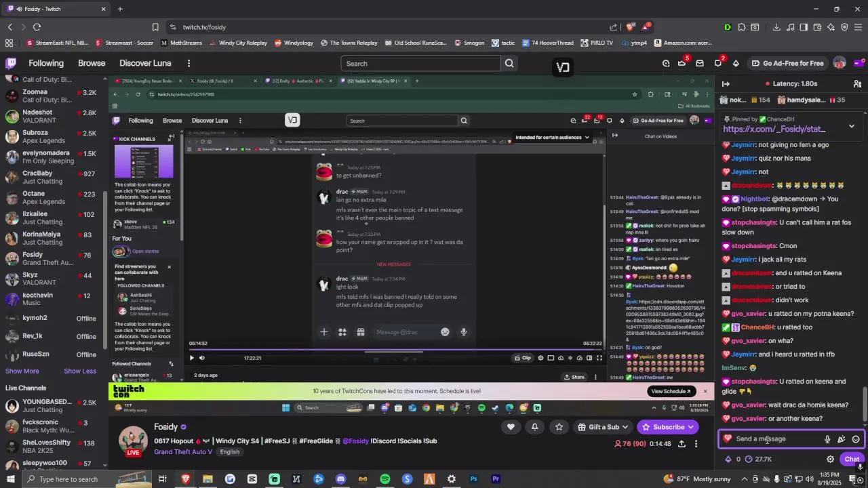
Task: Expand Show More followed channels
Action: pos(22,371)
